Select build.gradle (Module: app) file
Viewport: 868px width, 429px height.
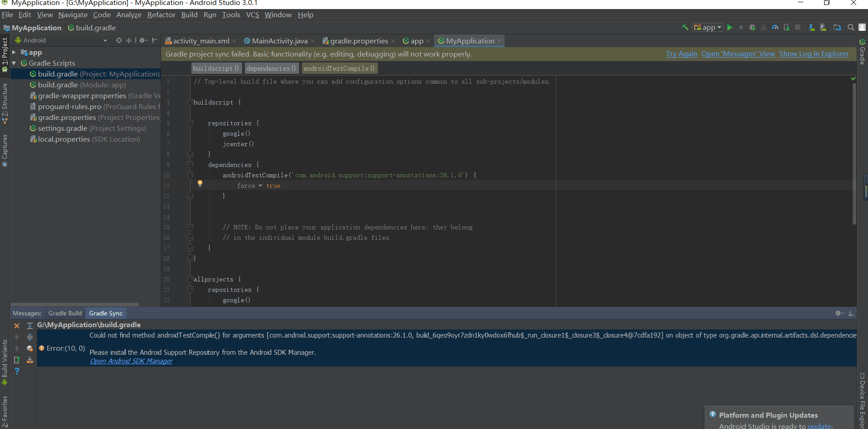click(82, 85)
